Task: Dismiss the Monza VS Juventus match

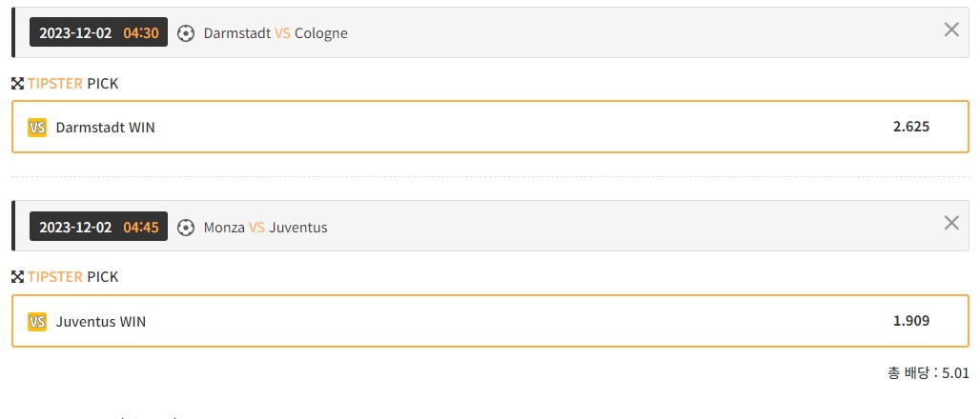Action: (x=951, y=223)
